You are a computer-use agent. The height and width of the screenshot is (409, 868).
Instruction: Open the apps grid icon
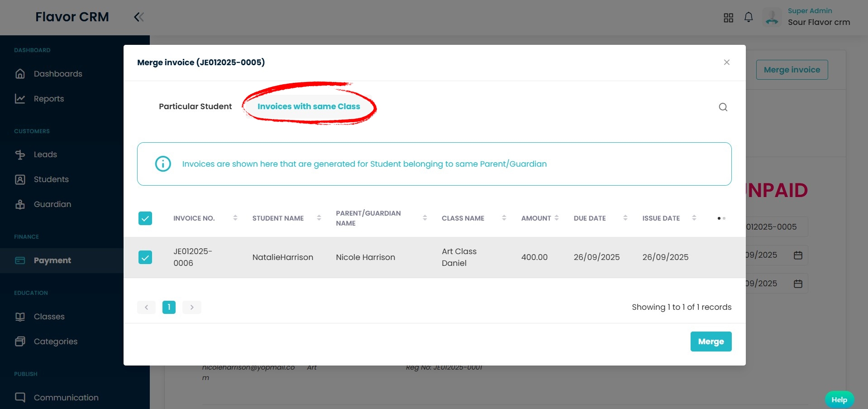tap(728, 18)
